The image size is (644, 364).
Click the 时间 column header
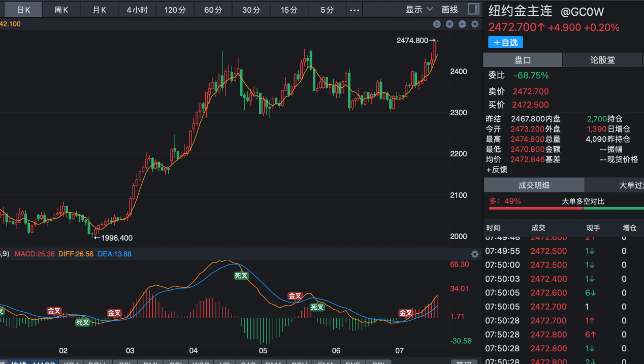(x=493, y=228)
